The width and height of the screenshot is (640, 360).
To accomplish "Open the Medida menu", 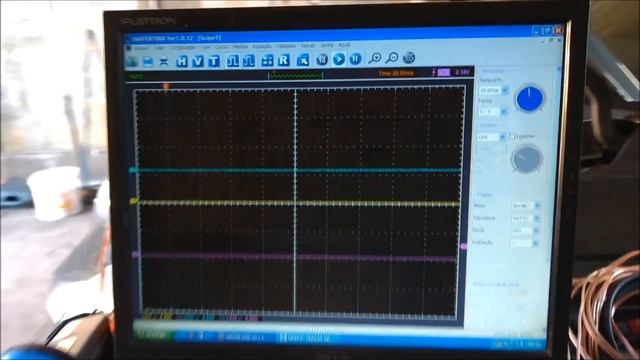I will (x=240, y=47).
